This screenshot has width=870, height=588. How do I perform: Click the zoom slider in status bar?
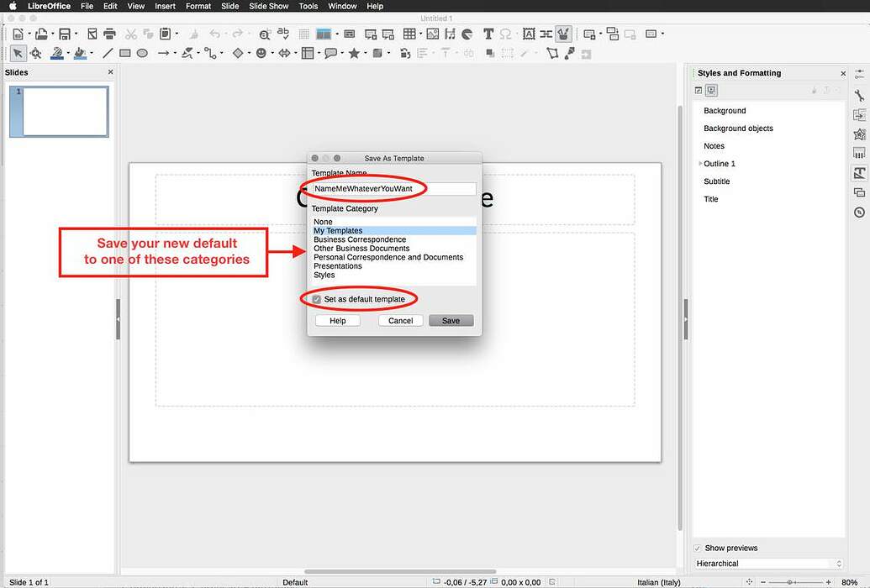point(796,582)
